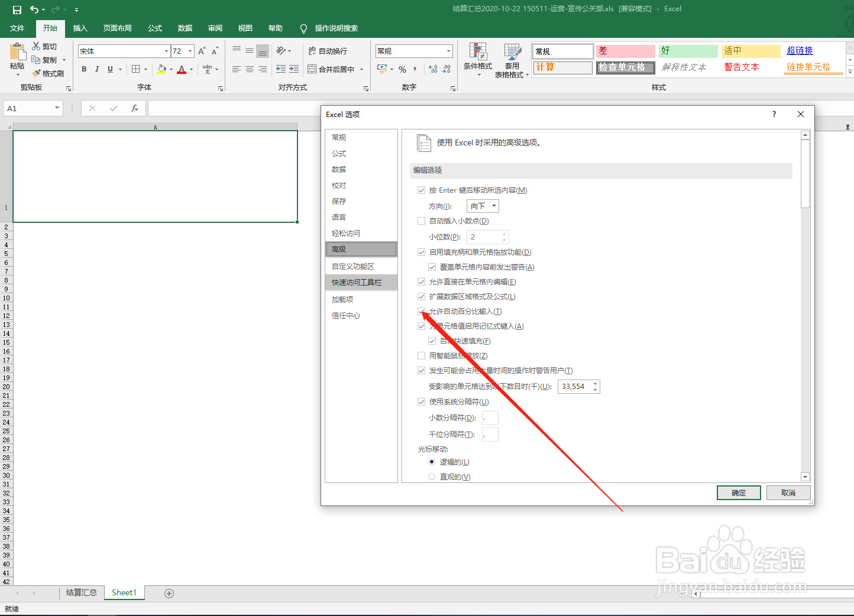854x616 pixels.
Task: Click the Fill Color bucket icon
Action: coord(162,69)
